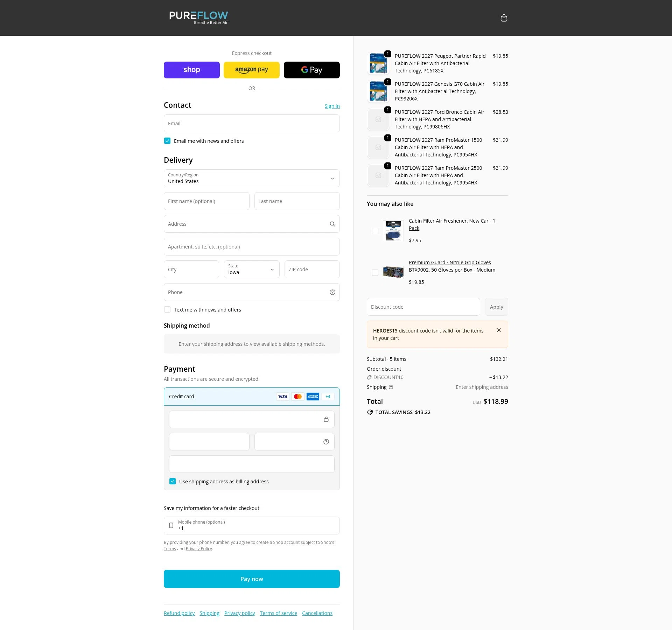
Task: Select the Amazon Pay express checkout option
Action: tap(251, 70)
